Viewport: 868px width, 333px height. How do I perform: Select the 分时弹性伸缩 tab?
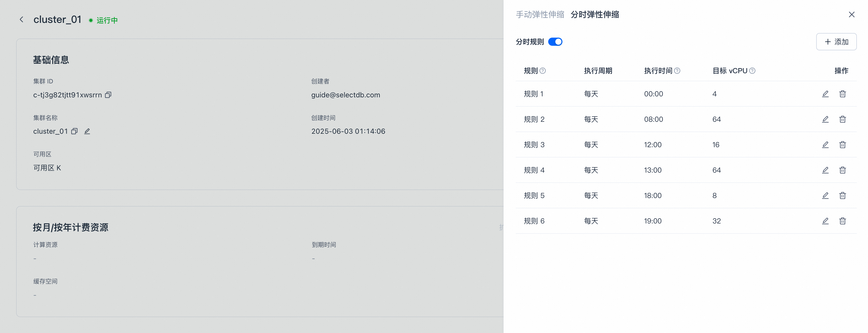click(x=595, y=14)
